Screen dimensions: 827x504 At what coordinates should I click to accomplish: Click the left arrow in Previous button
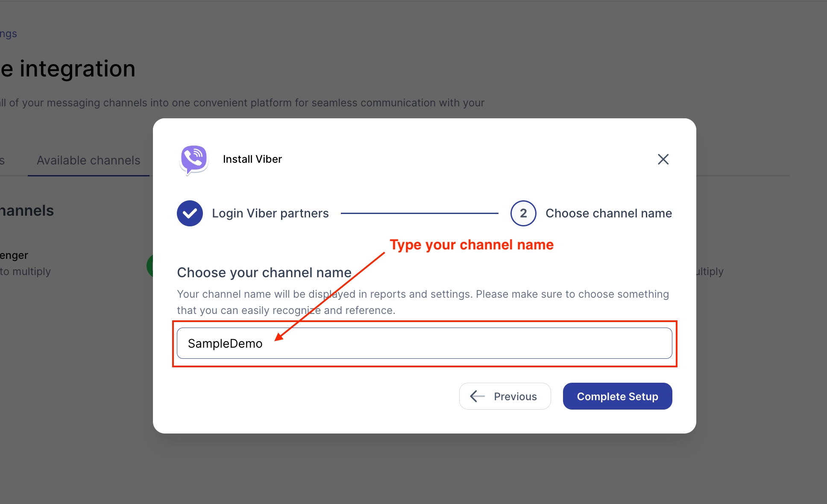[477, 396]
